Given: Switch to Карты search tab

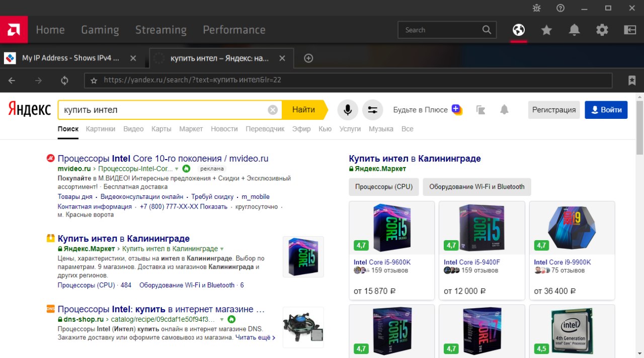Looking at the screenshot, I should click(x=162, y=129).
